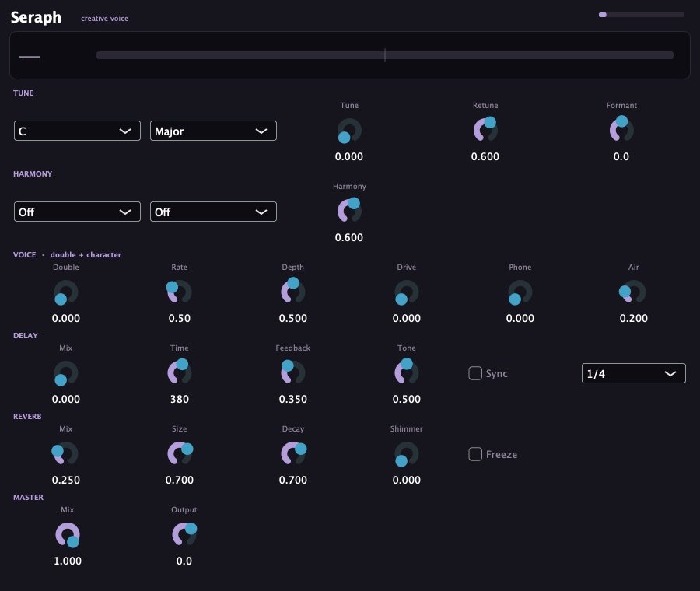
Task: Click the Retune value 0.600
Action: point(485,156)
